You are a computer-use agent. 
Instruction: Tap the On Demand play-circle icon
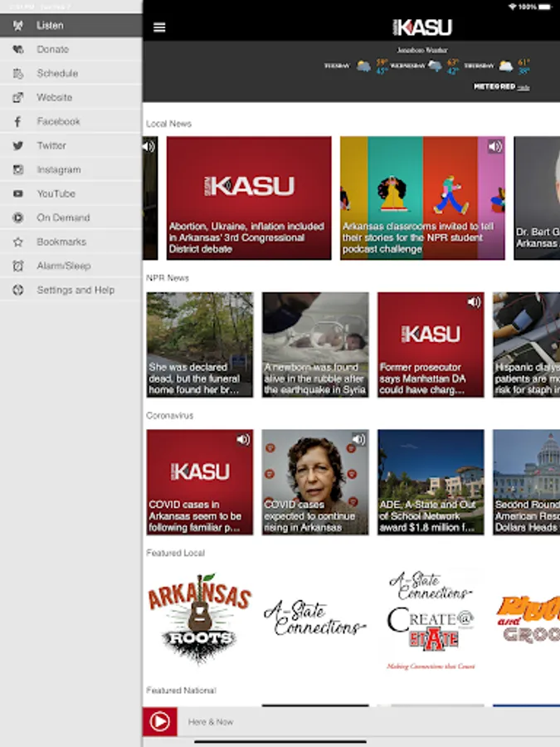coord(18,217)
